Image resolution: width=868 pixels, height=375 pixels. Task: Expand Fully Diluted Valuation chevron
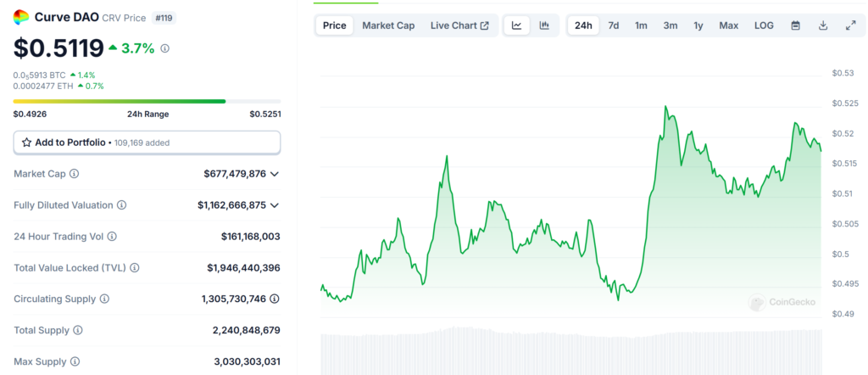275,205
